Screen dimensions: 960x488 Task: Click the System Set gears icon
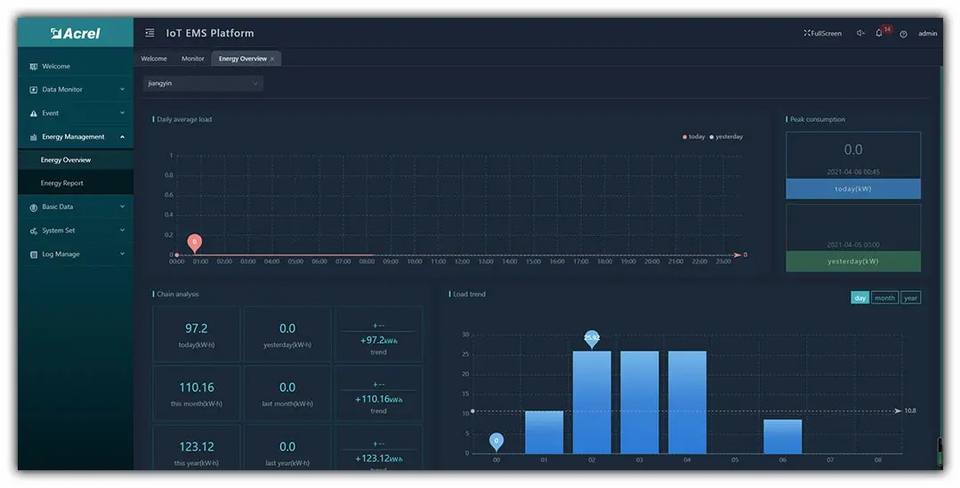click(34, 231)
